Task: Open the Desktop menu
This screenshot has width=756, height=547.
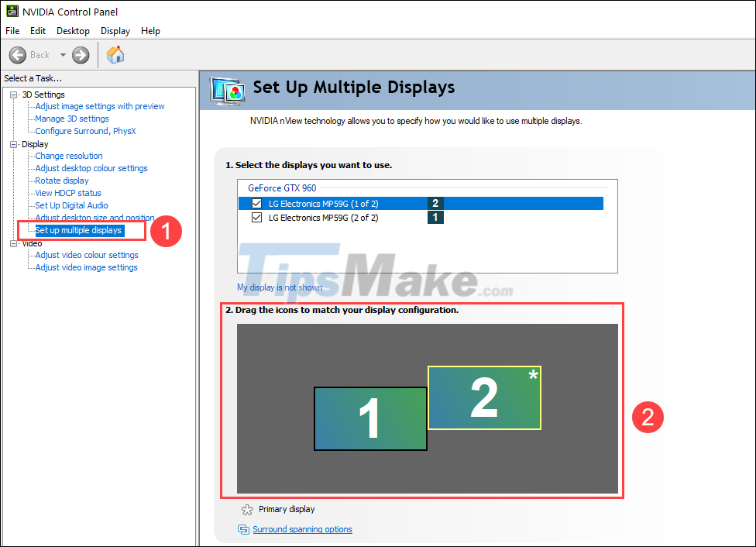Action: pos(73,31)
